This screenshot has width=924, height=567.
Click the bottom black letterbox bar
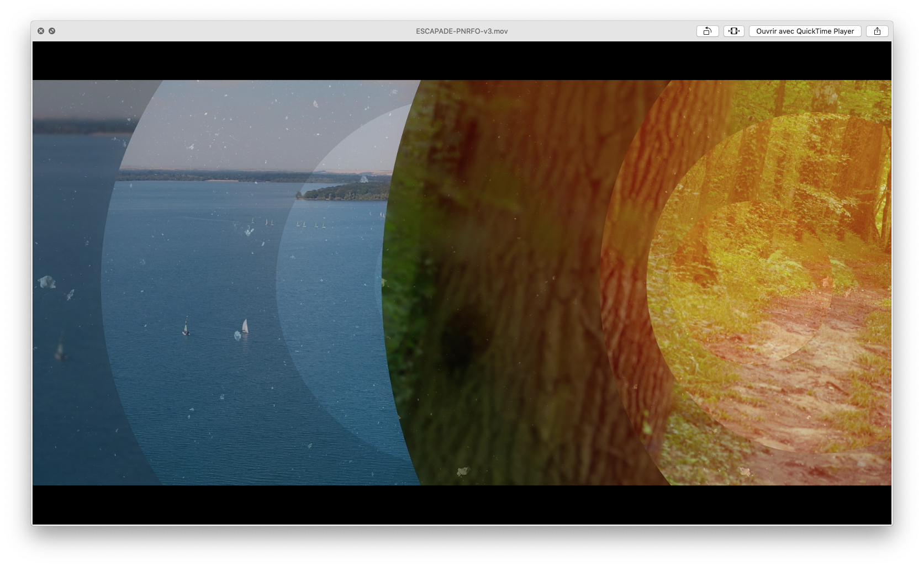[x=462, y=505]
